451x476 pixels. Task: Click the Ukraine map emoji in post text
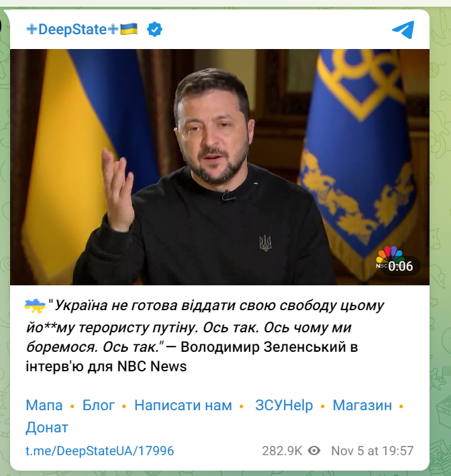tap(35, 305)
